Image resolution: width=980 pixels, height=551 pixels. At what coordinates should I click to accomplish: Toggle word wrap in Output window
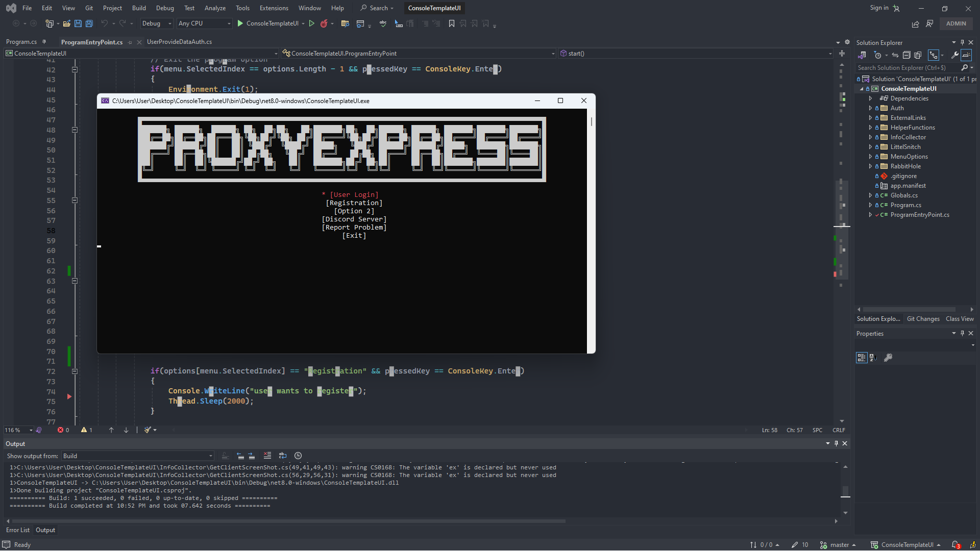pos(283,456)
